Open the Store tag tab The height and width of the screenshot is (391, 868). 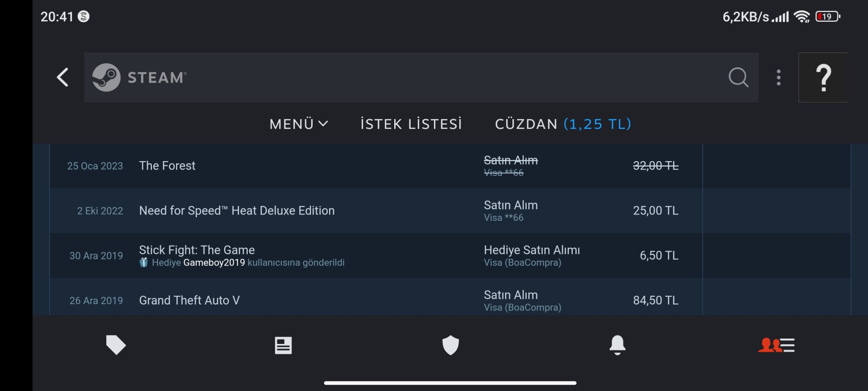pyautogui.click(x=116, y=345)
